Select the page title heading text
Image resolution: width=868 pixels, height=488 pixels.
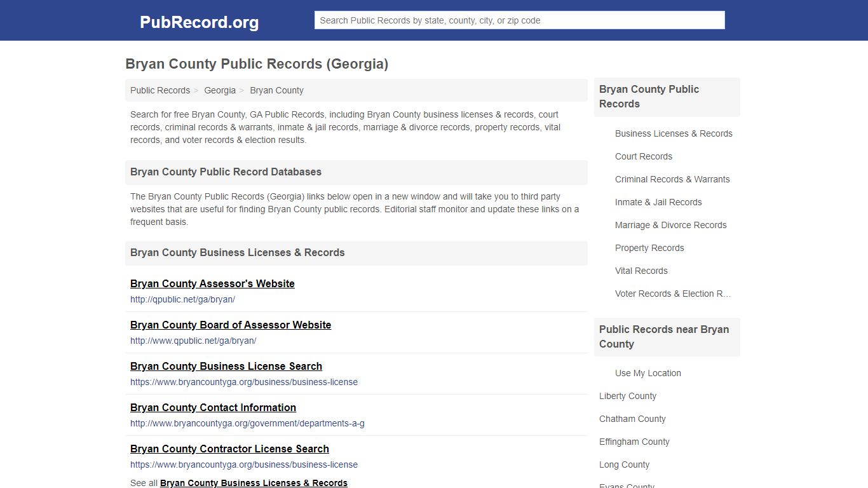point(257,64)
